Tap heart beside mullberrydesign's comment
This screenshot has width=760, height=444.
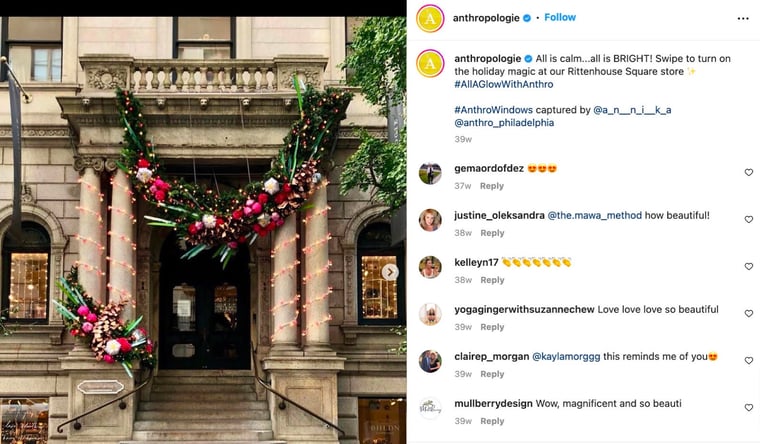click(x=749, y=408)
